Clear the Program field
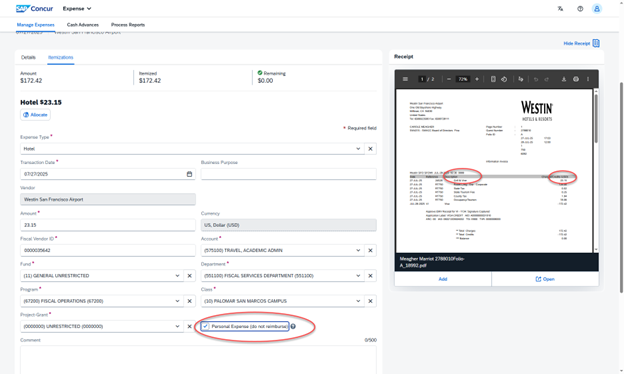This screenshot has width=624, height=374. [x=189, y=301]
